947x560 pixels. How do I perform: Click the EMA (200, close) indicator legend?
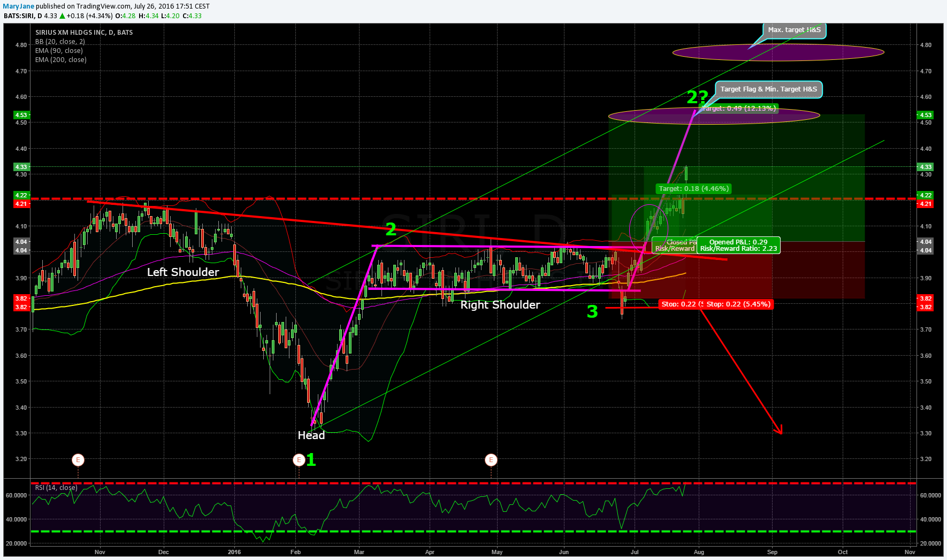pyautogui.click(x=60, y=60)
